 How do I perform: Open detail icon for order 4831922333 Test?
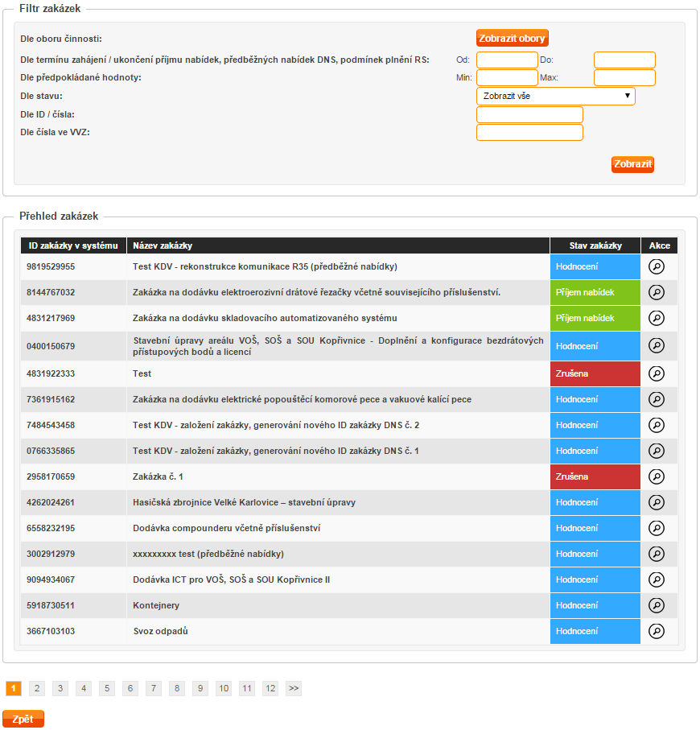click(x=657, y=373)
